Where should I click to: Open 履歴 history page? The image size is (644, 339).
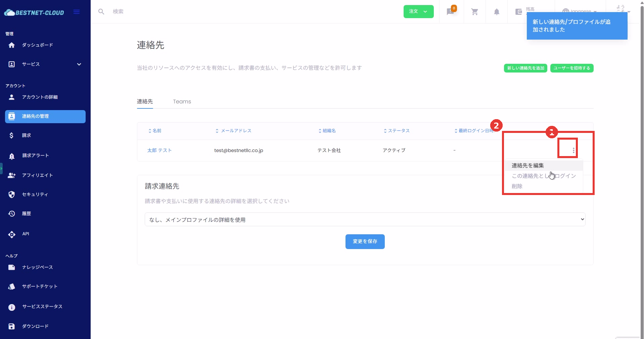point(26,213)
